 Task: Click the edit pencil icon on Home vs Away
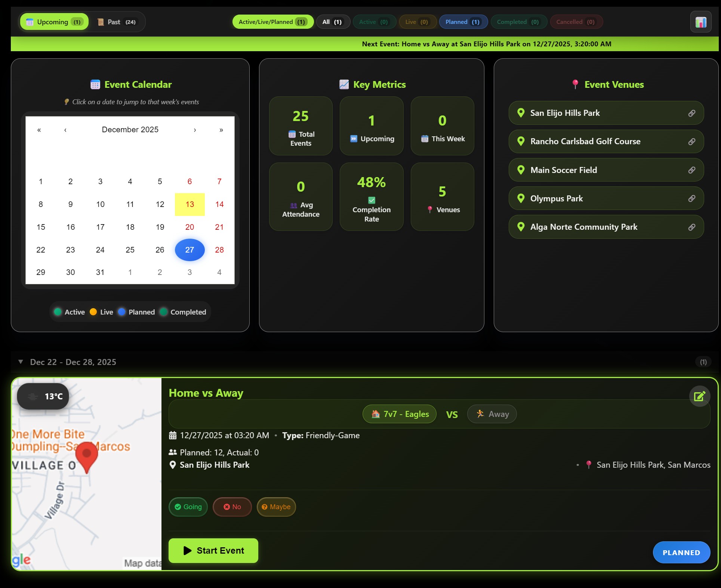pyautogui.click(x=699, y=396)
